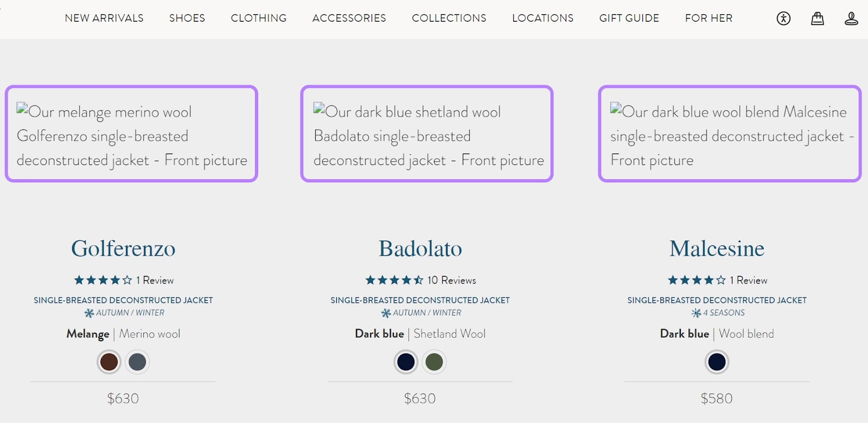Open the New Arrivals menu item
The image size is (868, 423).
(104, 18)
